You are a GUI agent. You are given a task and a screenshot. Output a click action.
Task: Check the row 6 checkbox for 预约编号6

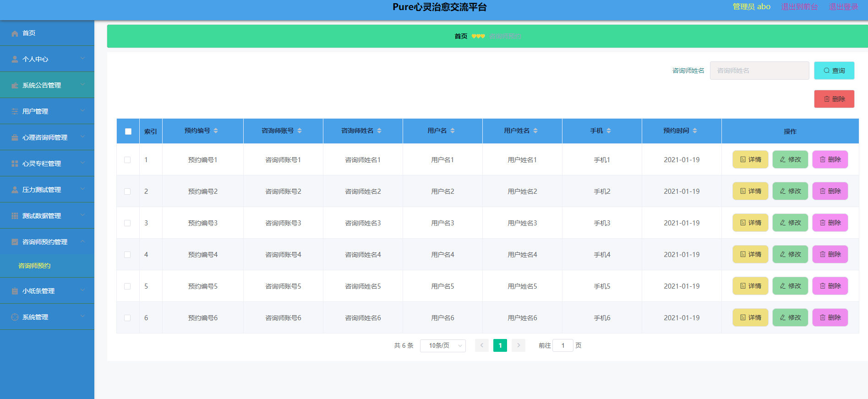click(127, 318)
